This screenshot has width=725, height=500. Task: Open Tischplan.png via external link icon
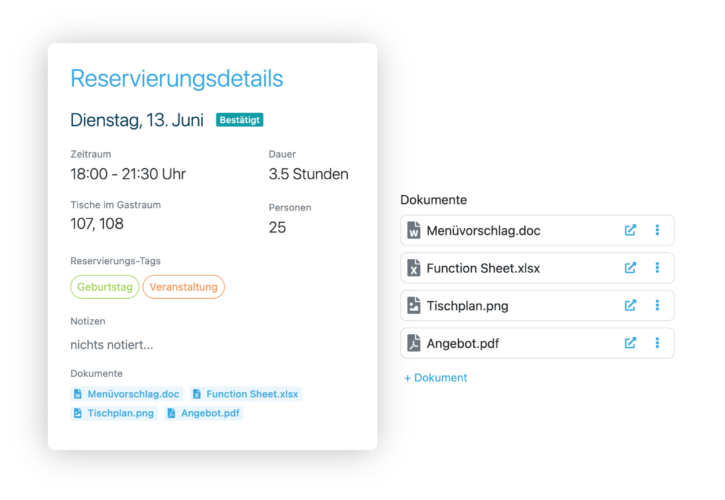630,305
